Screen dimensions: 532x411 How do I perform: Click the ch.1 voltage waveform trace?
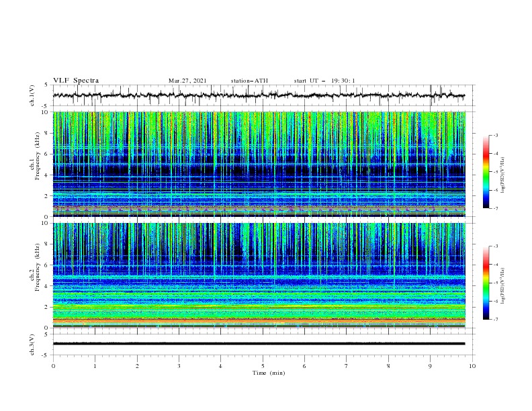pos(259,95)
